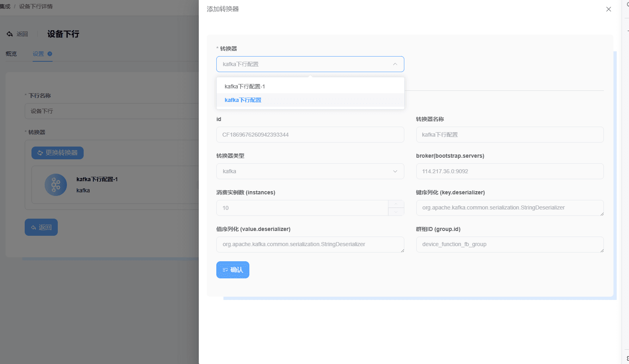The image size is (629, 364).
Task: Click the key.deserializer text area
Action: coord(510,208)
